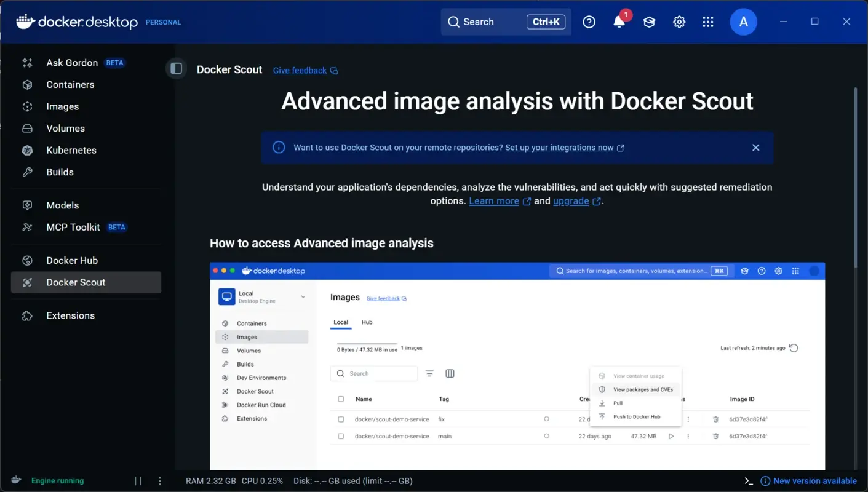Pause the Docker engine

(x=138, y=480)
